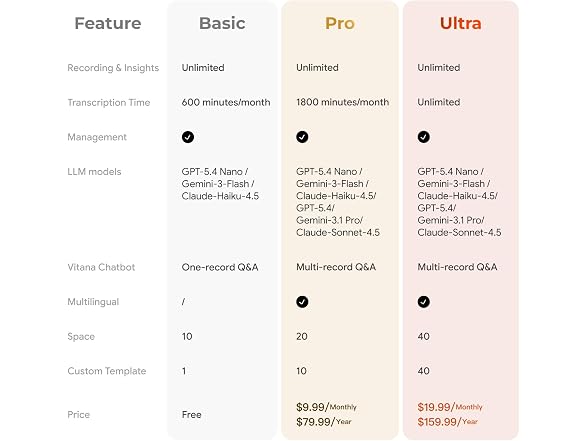This screenshot has height=441, width=588.
Task: Click the LLM models feature label
Action: click(94, 172)
